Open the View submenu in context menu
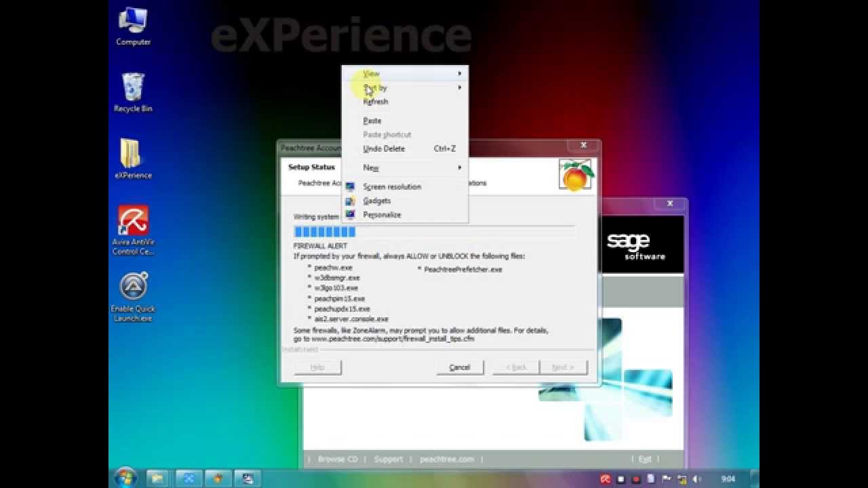This screenshot has height=488, width=868. [405, 73]
